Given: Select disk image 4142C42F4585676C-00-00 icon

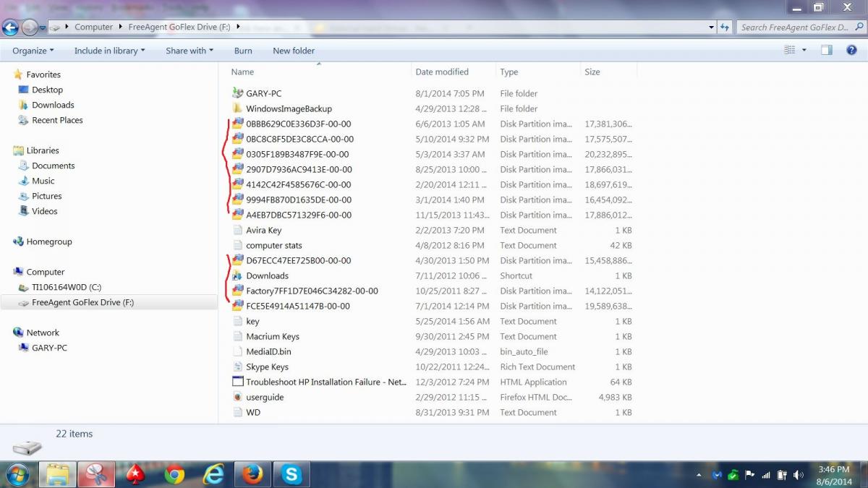Looking at the screenshot, I should click(238, 184).
